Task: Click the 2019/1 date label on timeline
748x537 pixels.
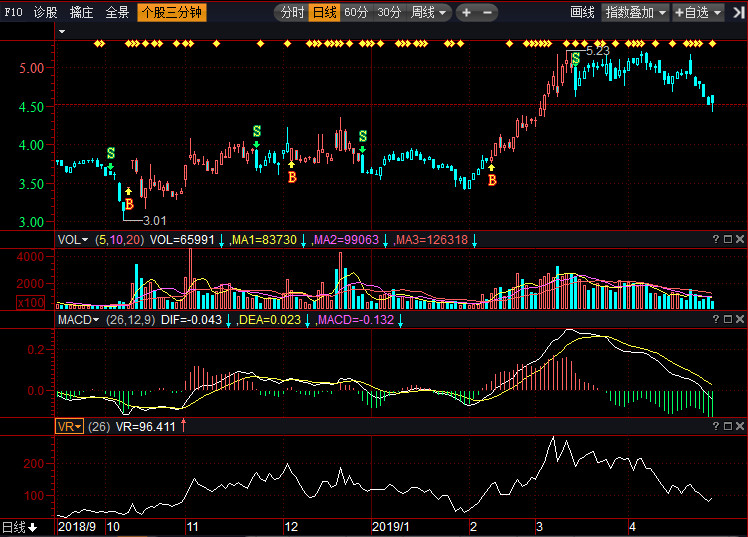Action: click(390, 527)
